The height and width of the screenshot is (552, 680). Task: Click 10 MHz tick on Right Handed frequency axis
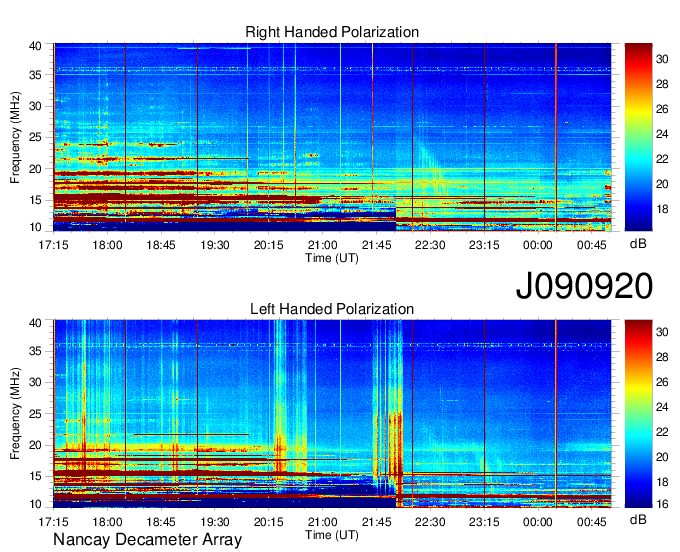35,227
